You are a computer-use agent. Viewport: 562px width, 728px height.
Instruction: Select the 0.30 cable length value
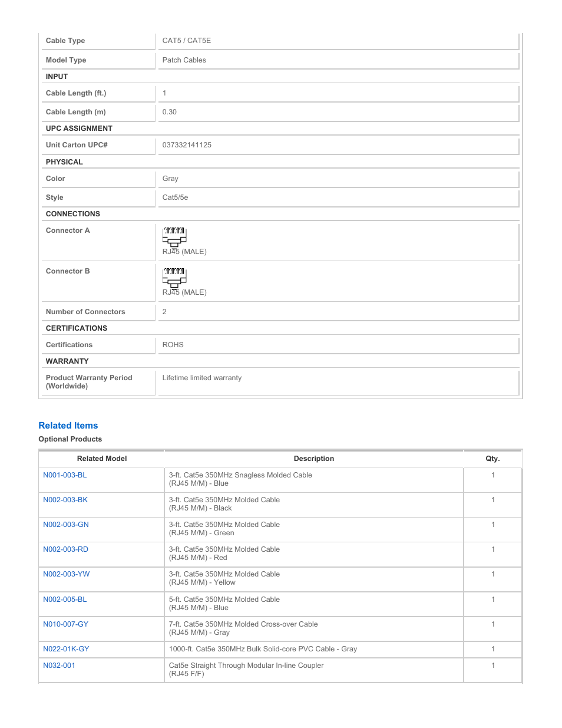click(170, 112)
